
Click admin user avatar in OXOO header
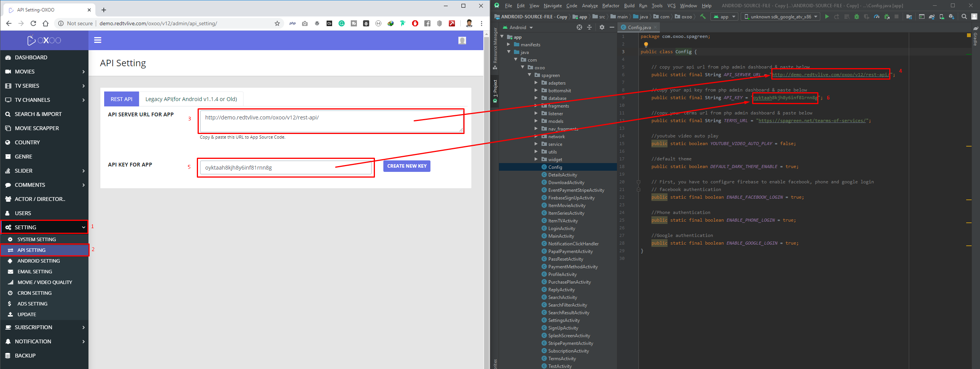(462, 40)
